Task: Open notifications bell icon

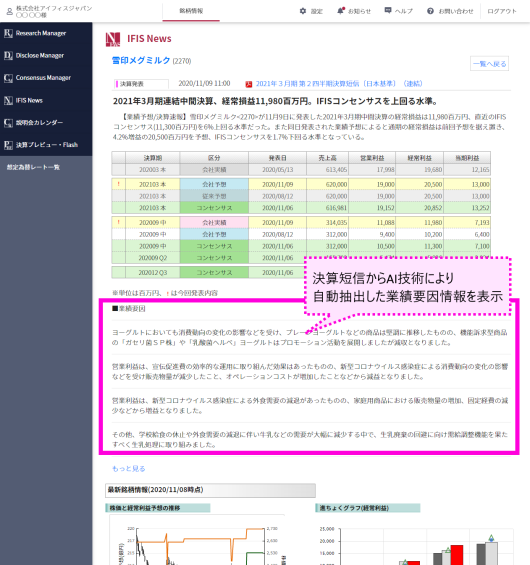Action: click(x=340, y=11)
